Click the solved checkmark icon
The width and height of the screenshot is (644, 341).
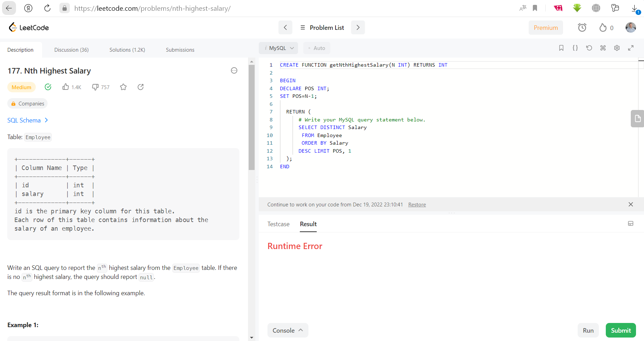[48, 87]
